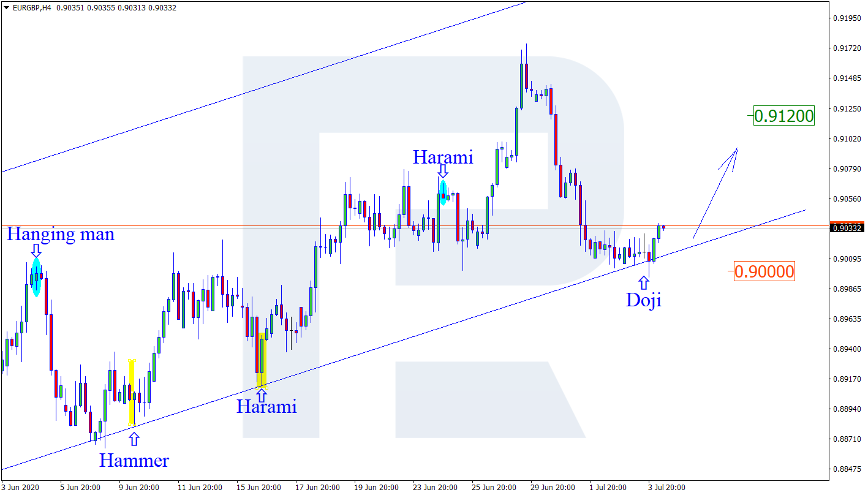Select the Hammer pattern label
This screenshot has width=868, height=495.
[134, 460]
